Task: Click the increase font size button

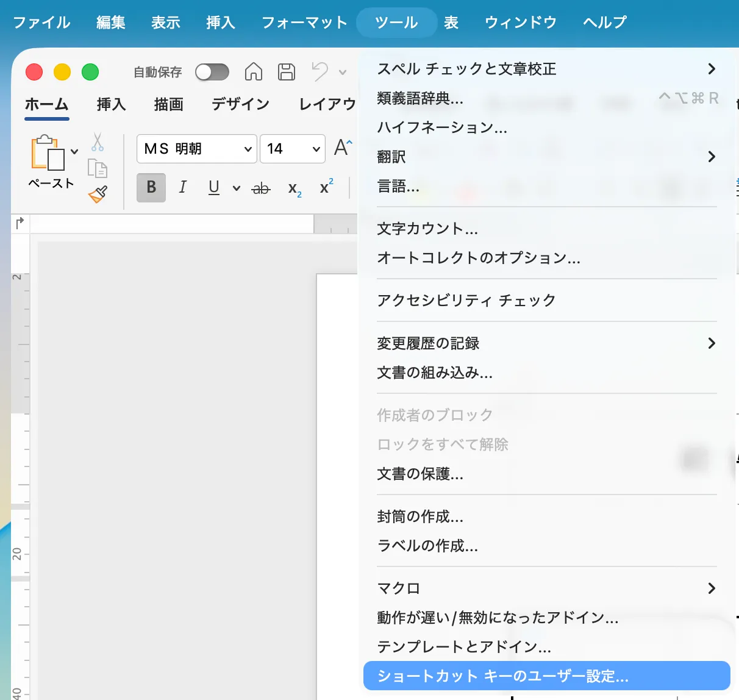Action: pos(343,148)
